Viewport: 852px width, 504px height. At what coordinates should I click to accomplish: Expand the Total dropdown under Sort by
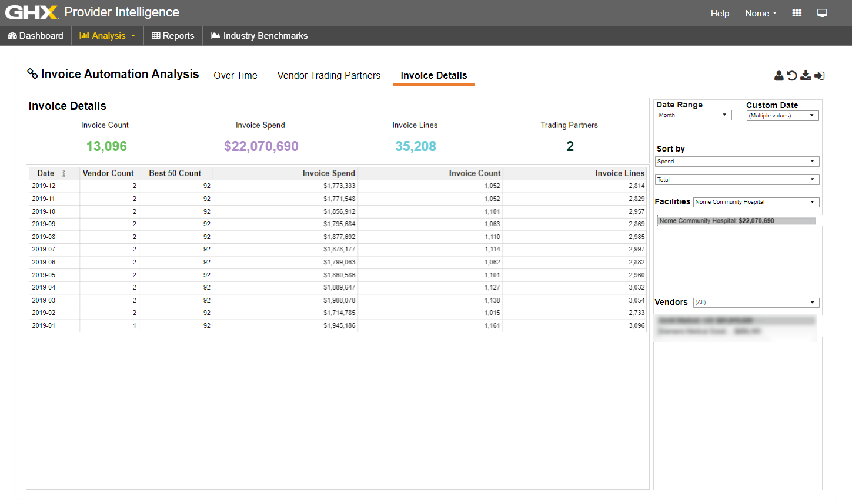pyautogui.click(x=737, y=180)
